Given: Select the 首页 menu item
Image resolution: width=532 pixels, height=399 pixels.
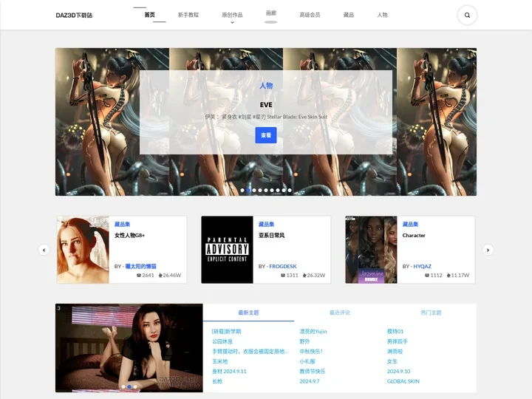Looking at the screenshot, I should coord(149,15).
